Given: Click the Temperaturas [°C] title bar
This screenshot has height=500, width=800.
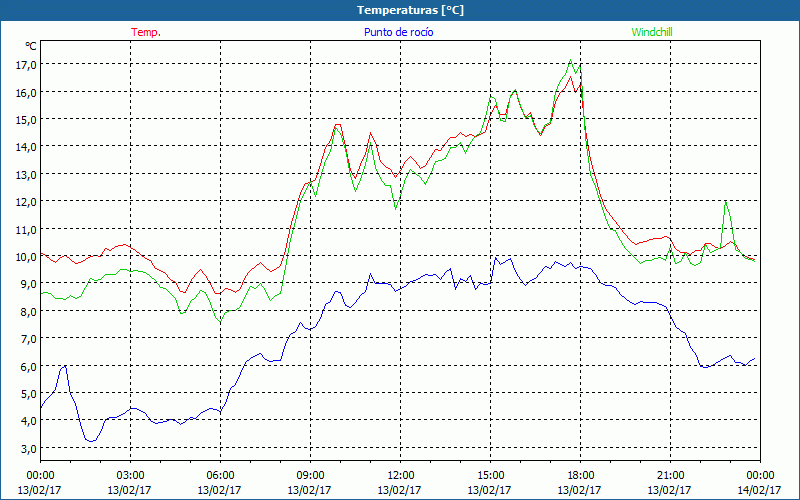Looking at the screenshot, I should (x=400, y=10).
